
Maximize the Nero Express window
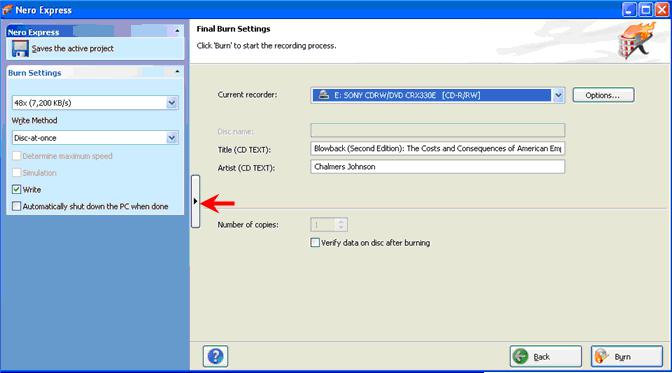coord(645,9)
